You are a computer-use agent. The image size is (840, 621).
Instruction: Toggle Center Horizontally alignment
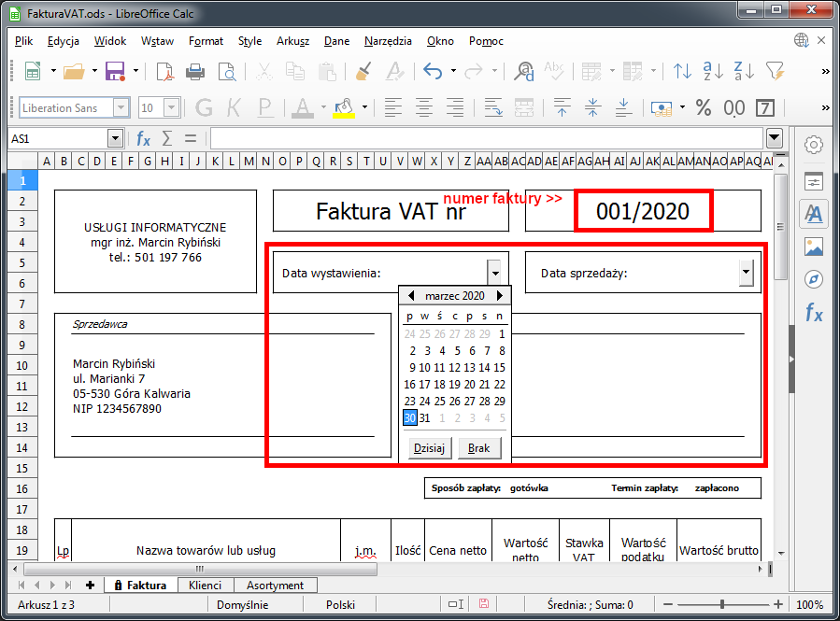tap(424, 107)
